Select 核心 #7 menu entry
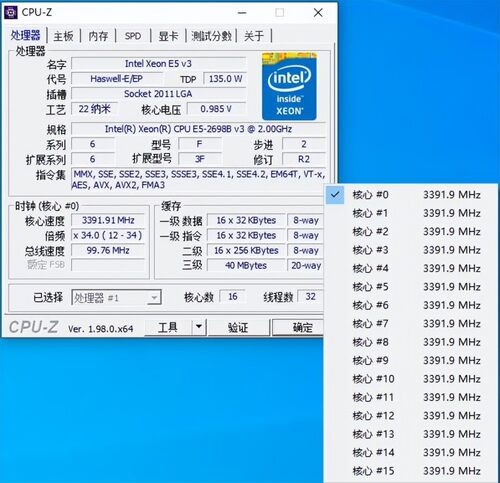Viewport: 500px width, 483px height. coord(410,324)
